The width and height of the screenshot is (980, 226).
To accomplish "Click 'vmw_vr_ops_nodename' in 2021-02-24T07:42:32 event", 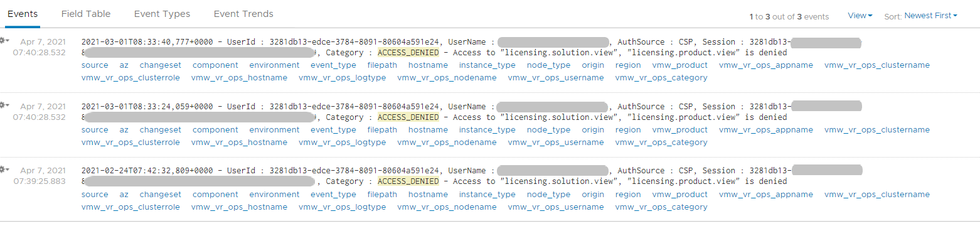I will 447,207.
